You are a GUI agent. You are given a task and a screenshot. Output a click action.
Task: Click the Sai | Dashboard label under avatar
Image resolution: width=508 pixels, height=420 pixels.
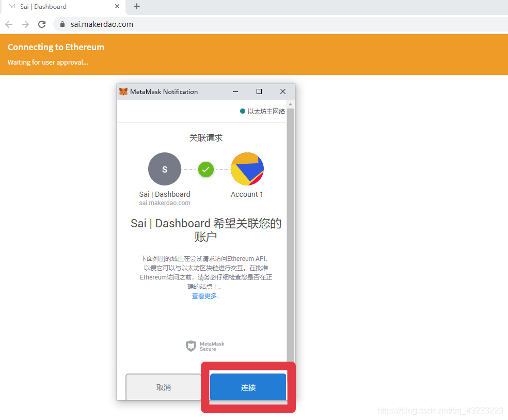coord(165,194)
